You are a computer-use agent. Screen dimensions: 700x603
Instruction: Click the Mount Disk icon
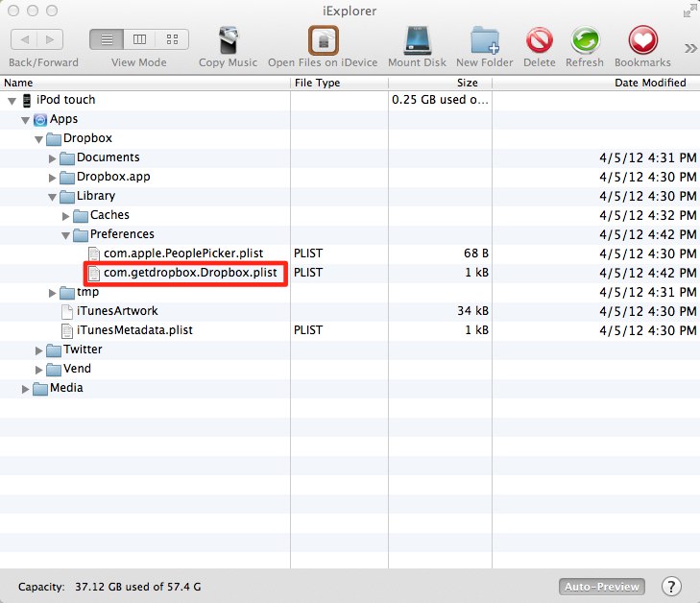click(418, 40)
